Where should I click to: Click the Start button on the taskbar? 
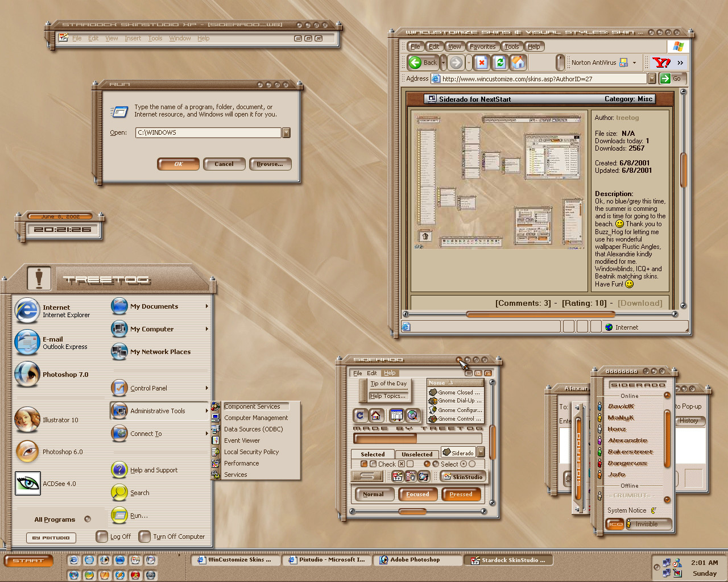pos(28,560)
